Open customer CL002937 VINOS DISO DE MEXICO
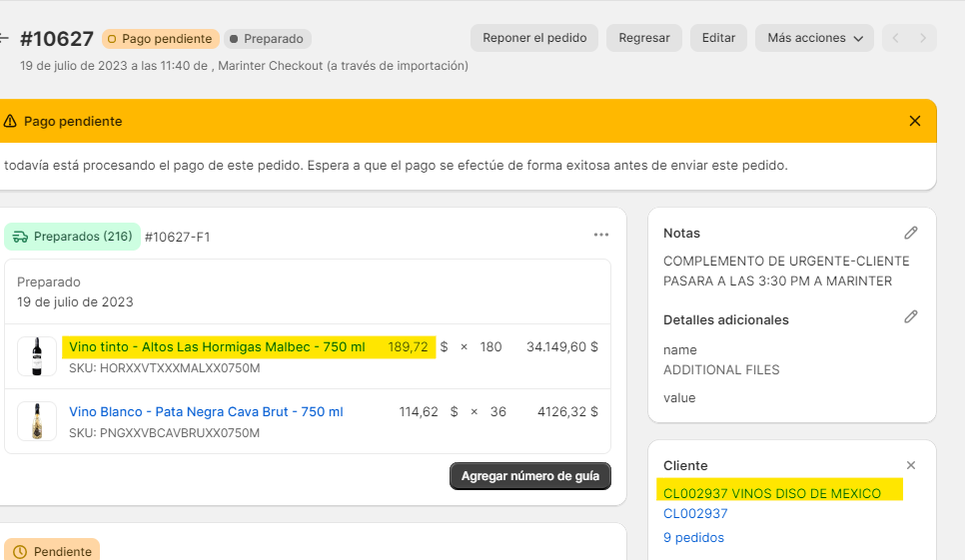Image resolution: width=965 pixels, height=560 pixels. pyautogui.click(x=772, y=493)
